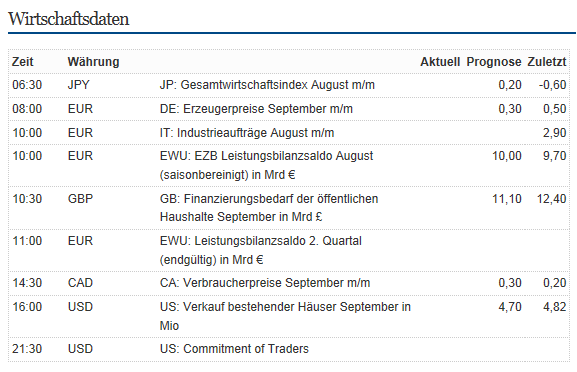
Task: Click the 06:30 time cell
Action: click(27, 85)
